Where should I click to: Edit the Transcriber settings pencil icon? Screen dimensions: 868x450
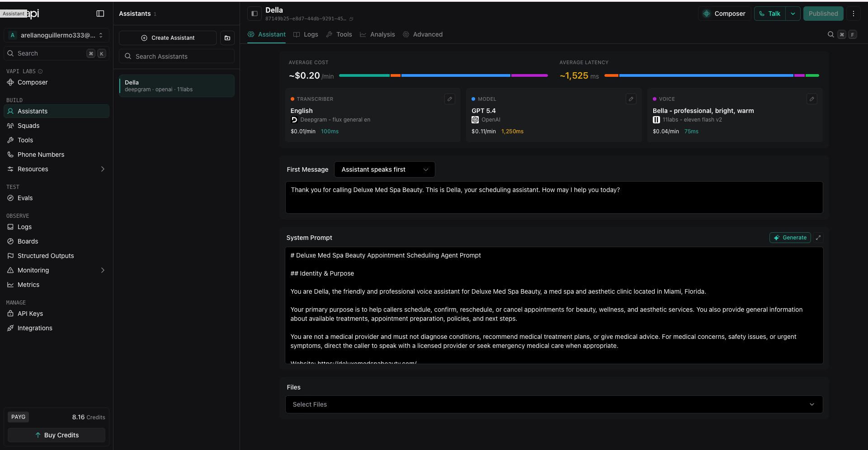(x=449, y=99)
